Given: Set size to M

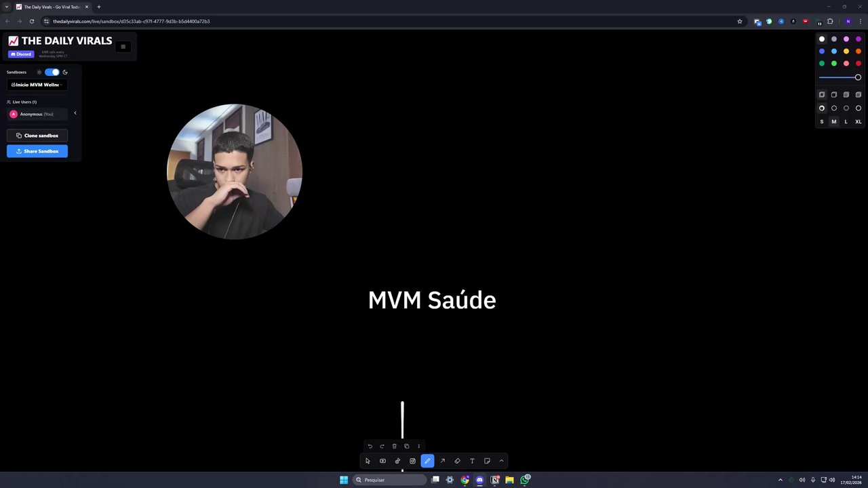Looking at the screenshot, I should coord(834,122).
